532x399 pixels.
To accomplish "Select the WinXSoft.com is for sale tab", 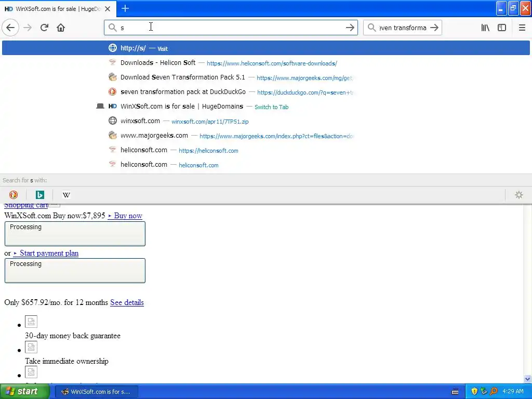I will coord(58,9).
